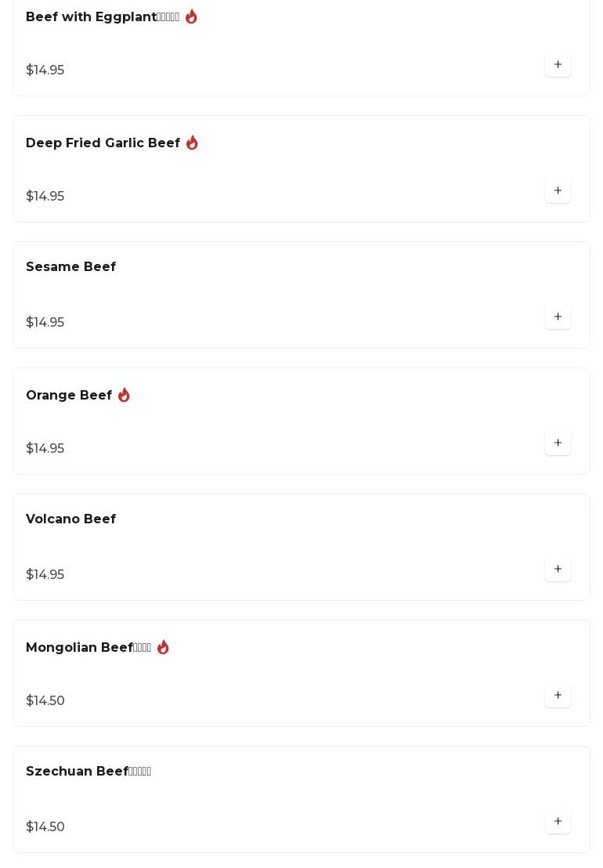
Task: Click the Szechuan Beef $14.50 price
Action: tap(45, 827)
